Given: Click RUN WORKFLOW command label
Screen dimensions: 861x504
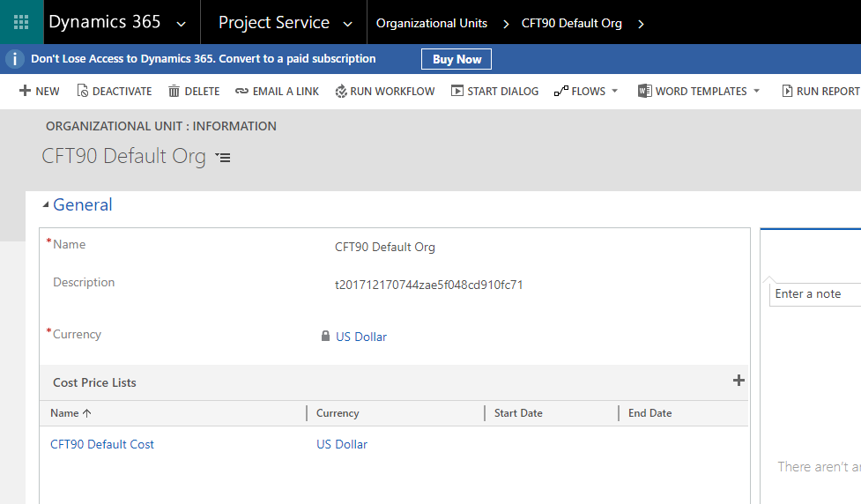Looking at the screenshot, I should coord(392,92).
